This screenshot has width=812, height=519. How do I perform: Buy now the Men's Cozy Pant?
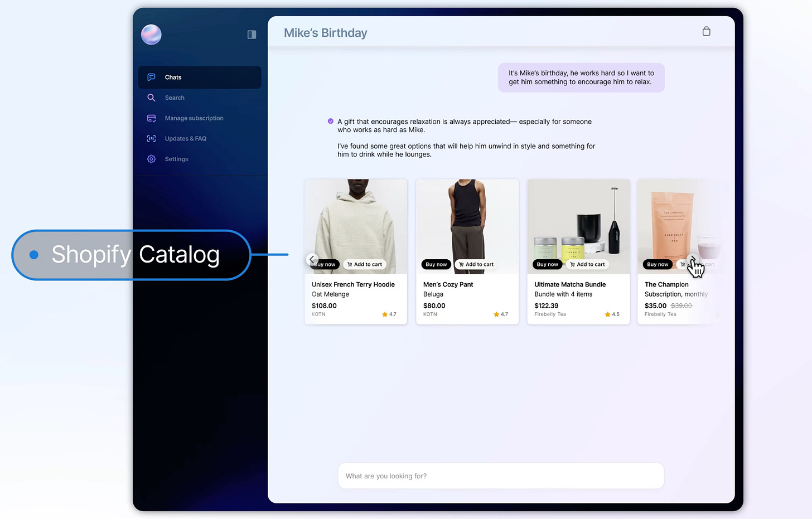[436, 264]
